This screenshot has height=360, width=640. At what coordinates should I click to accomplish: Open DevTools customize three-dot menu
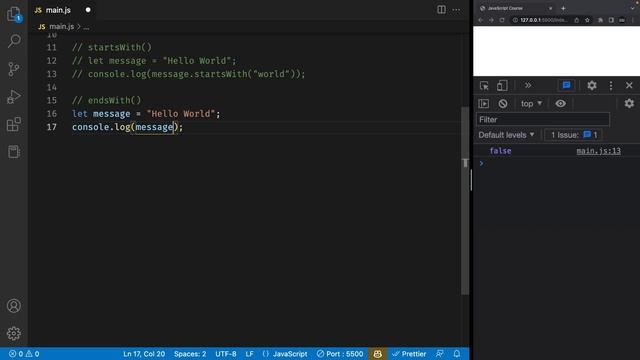tap(611, 86)
